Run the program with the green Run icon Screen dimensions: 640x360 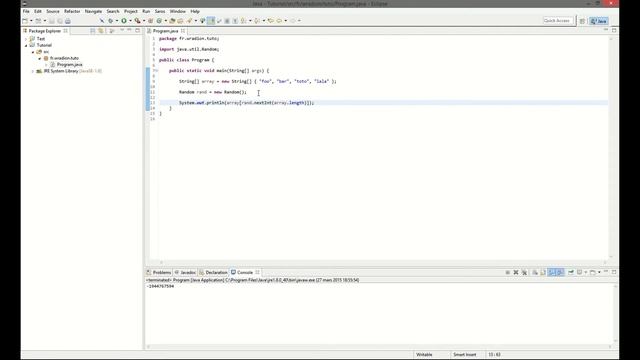pyautogui.click(x=124, y=21)
